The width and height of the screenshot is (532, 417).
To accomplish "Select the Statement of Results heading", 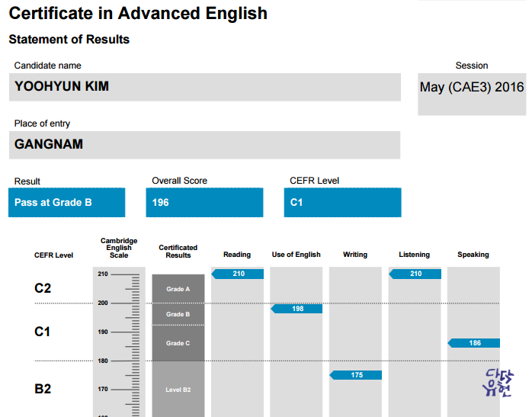I will point(69,39).
